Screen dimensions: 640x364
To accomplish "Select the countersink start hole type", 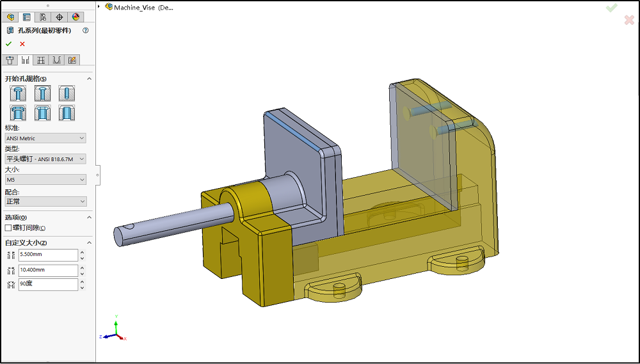I will point(42,93).
